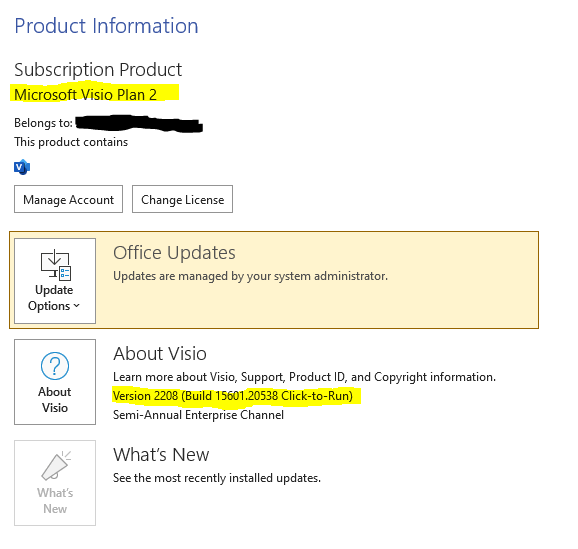Click the Office Updates heading

174,253
